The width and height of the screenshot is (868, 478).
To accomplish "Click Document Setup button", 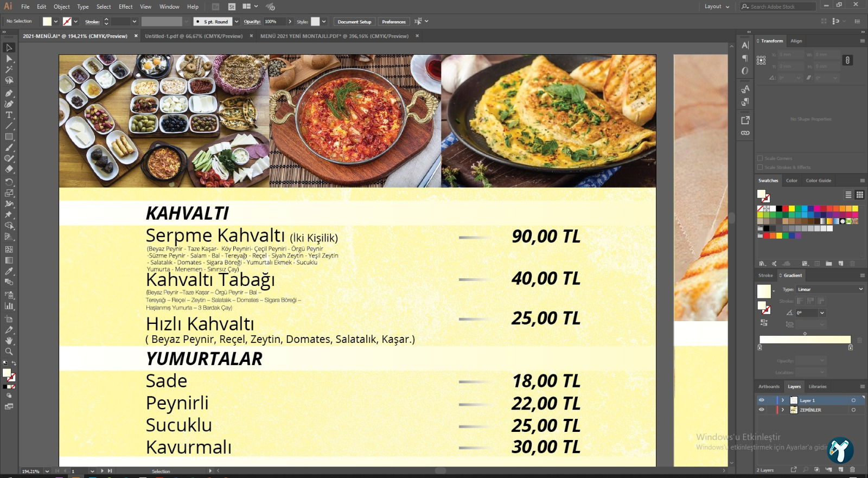I will [354, 22].
